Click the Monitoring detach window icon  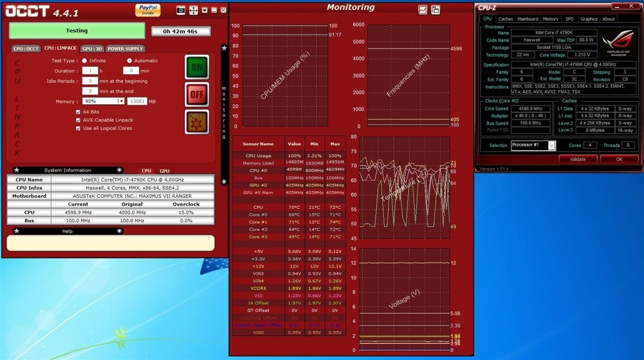(435, 10)
